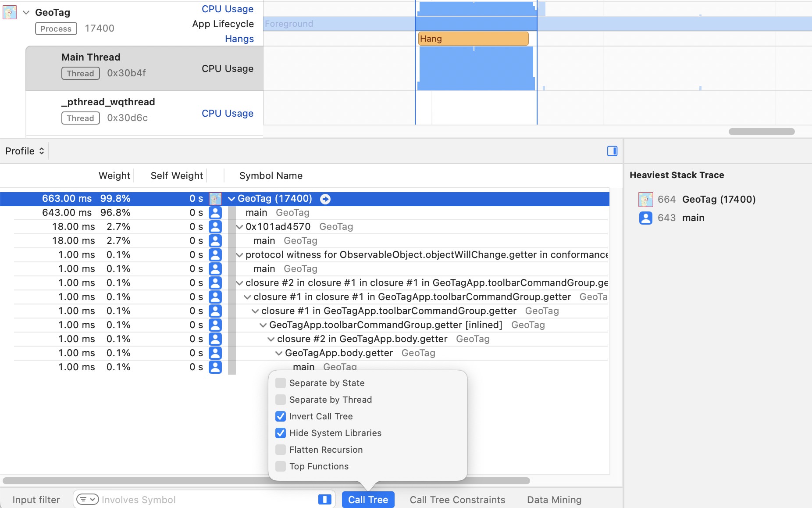Click the Hangs track label link
This screenshot has width=812, height=508.
(239, 39)
